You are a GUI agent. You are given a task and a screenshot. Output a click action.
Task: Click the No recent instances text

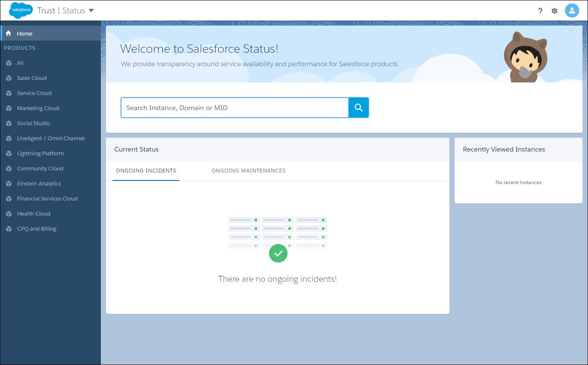coord(519,182)
